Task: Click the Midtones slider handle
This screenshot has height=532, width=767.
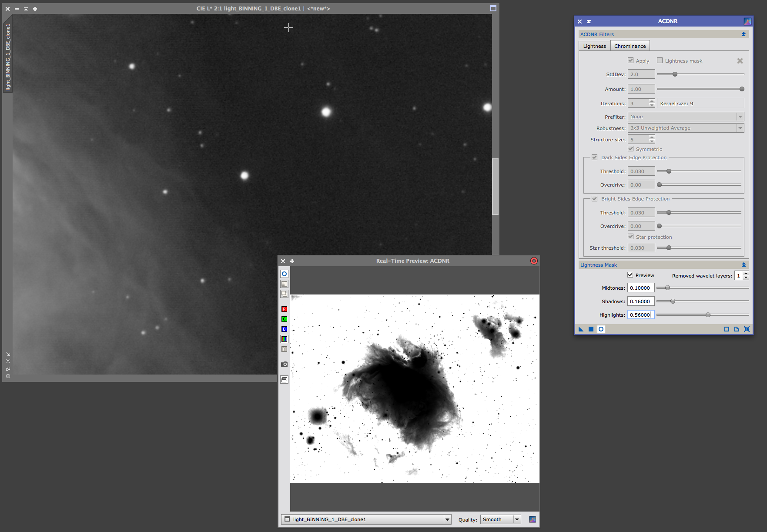Action: pos(667,288)
